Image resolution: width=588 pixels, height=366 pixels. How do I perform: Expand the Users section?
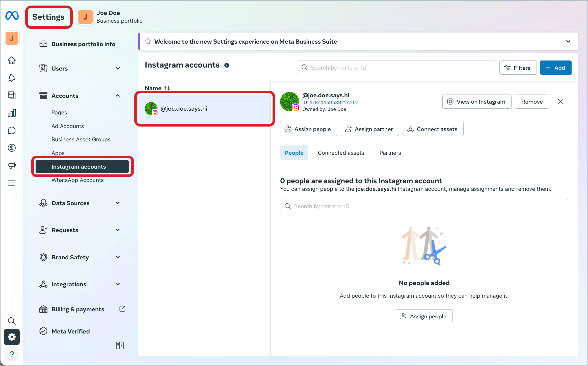click(x=118, y=68)
